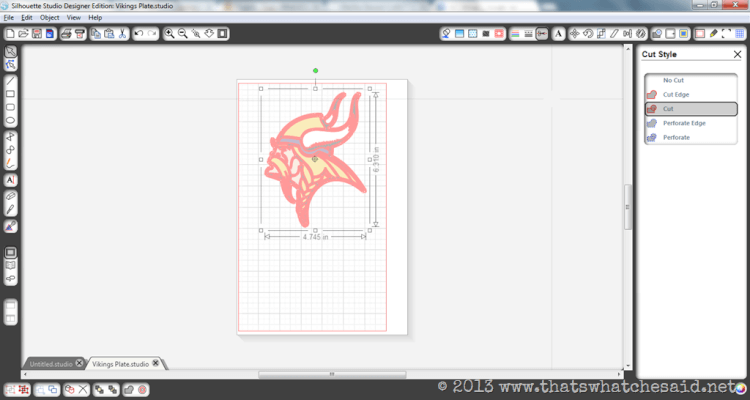Click the green rotation handle above the design
Image resolution: width=750 pixels, height=400 pixels.
click(x=315, y=71)
